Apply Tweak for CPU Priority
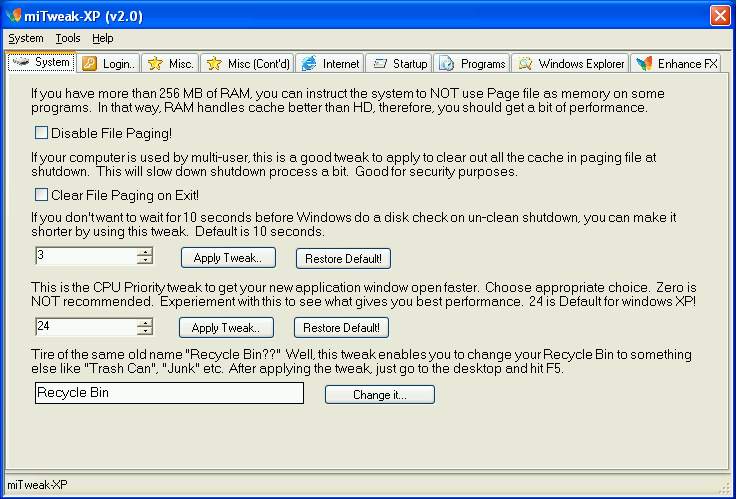The height and width of the screenshot is (499, 737). pyautogui.click(x=226, y=327)
